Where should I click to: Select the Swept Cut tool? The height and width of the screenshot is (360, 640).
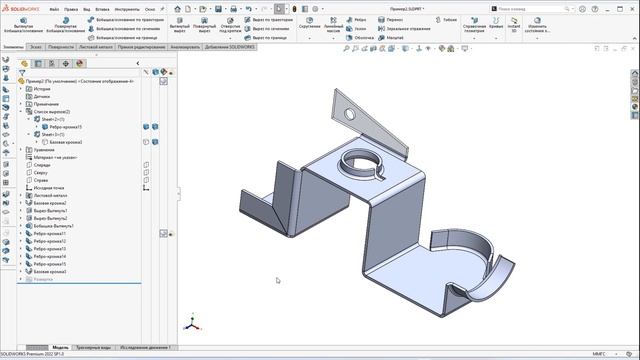[x=269, y=20]
